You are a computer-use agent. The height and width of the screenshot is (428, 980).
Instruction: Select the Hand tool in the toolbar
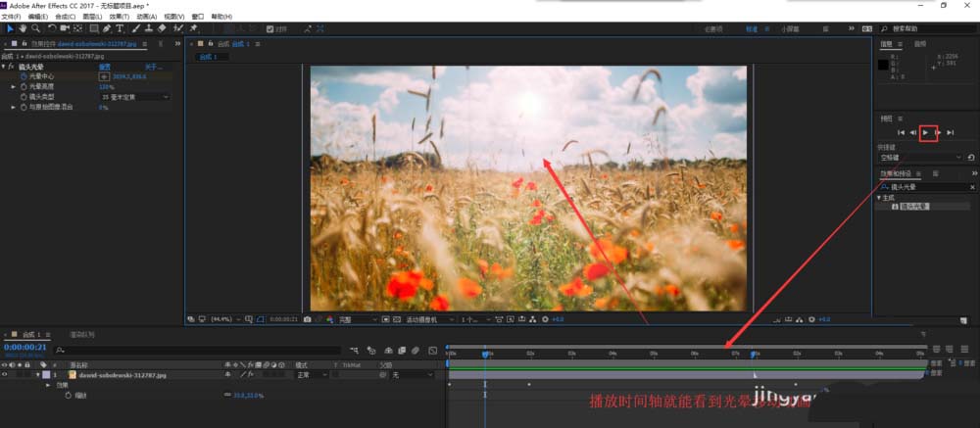(23, 28)
